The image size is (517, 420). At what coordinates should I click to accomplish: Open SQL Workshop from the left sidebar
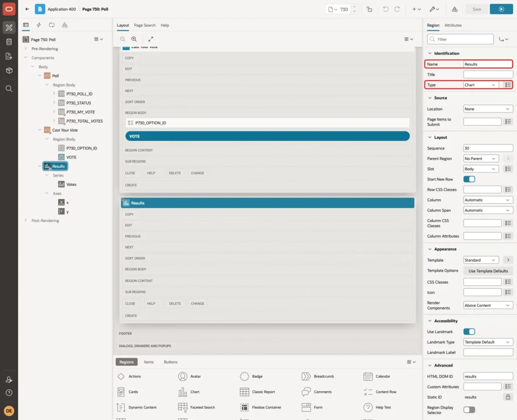click(x=9, y=42)
